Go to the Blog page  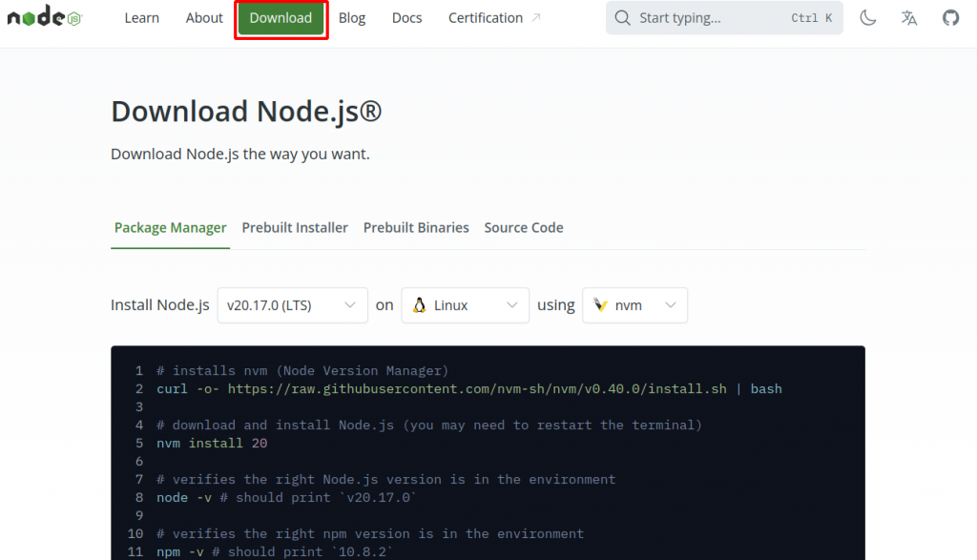[x=352, y=18]
